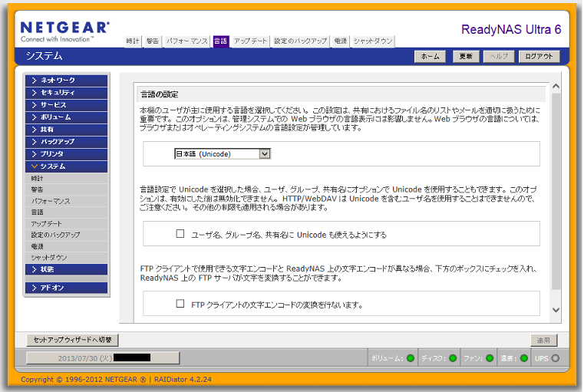Expand the サービス menu section
This screenshot has width=584, height=392.
click(66, 105)
